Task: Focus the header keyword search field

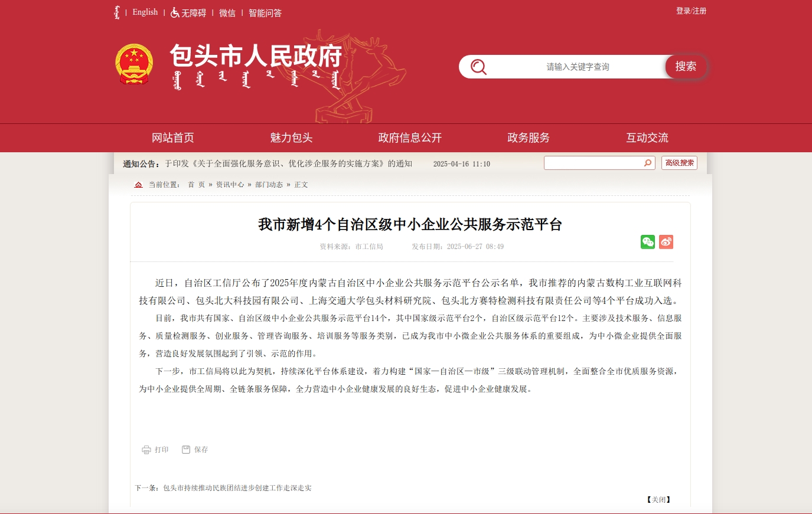Action: click(x=577, y=67)
